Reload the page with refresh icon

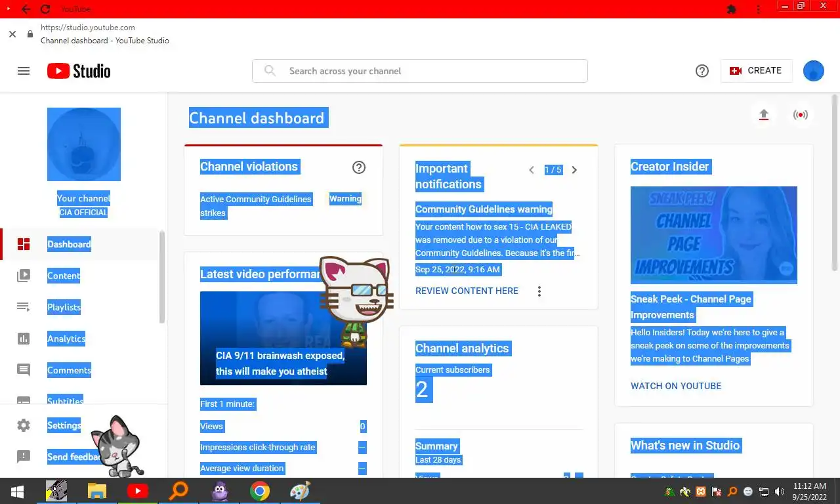click(45, 9)
